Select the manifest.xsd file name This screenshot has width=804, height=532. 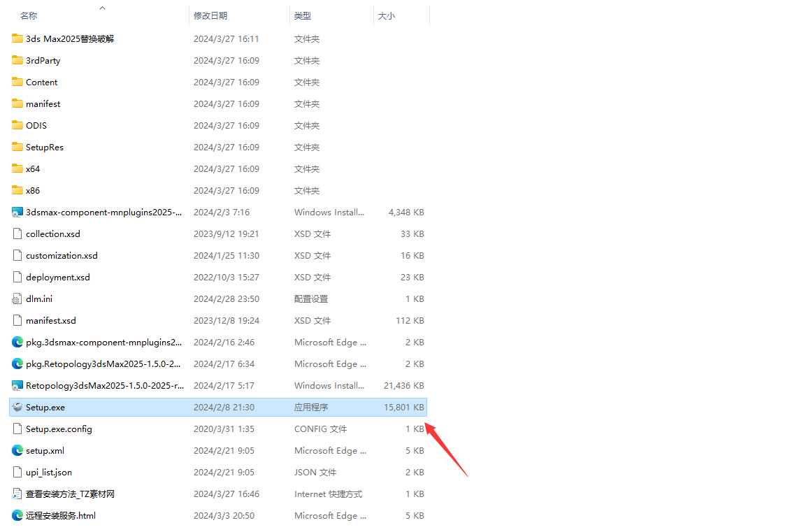pyautogui.click(x=51, y=320)
